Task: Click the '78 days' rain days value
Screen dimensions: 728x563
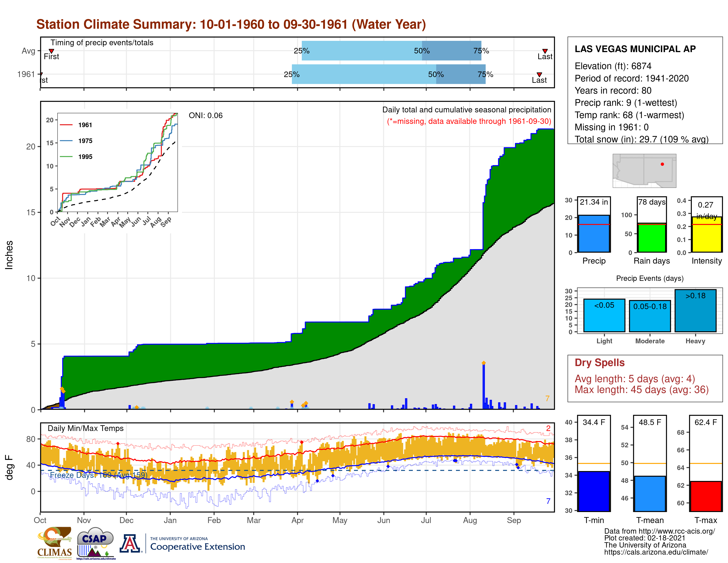Action: coord(652,202)
